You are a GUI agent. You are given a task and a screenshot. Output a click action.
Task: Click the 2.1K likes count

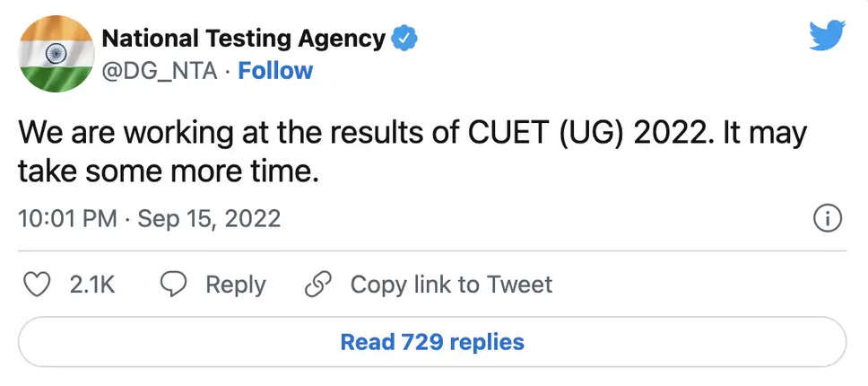92,285
